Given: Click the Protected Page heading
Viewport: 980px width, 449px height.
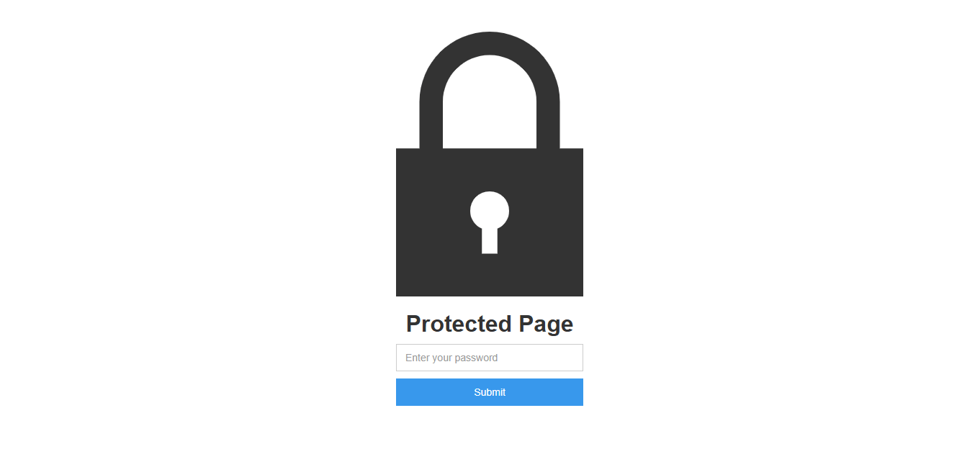Looking at the screenshot, I should pyautogui.click(x=490, y=324).
